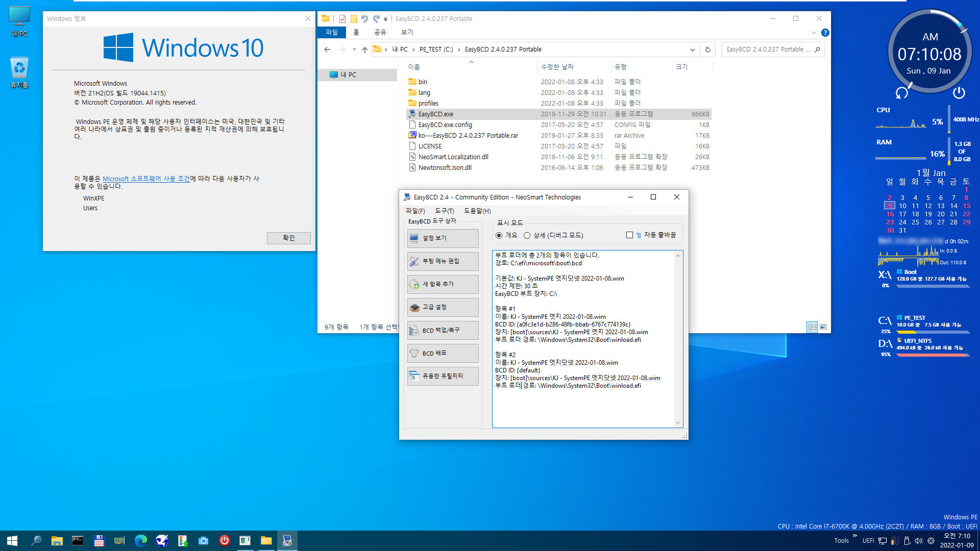Image resolution: width=980 pixels, height=551 pixels.
Task: Click 확인 button in Windows 정보 dialog
Action: [288, 238]
